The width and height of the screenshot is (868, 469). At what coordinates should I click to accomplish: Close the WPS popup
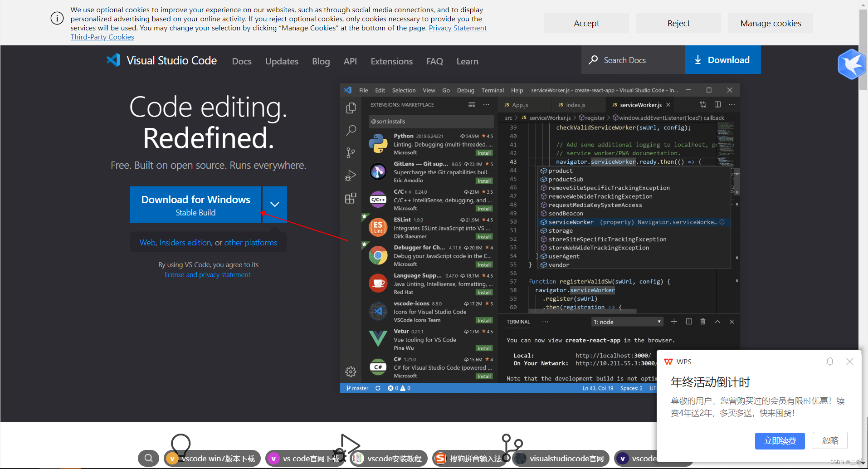(850, 362)
